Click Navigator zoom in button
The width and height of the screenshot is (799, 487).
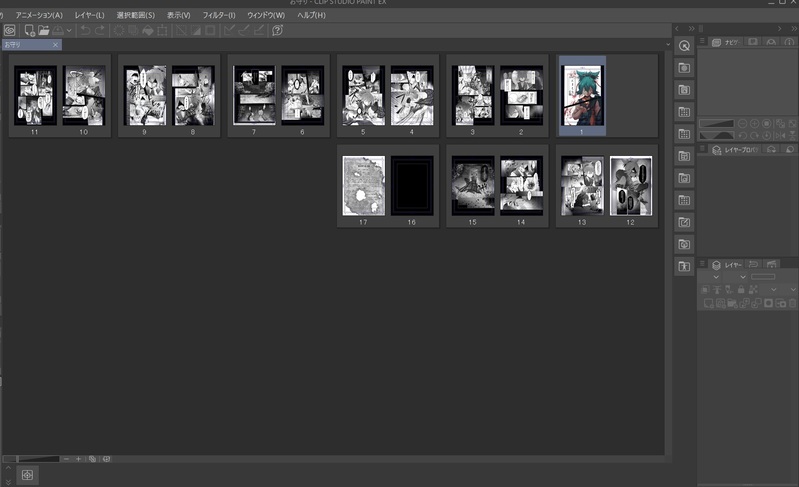[755, 123]
